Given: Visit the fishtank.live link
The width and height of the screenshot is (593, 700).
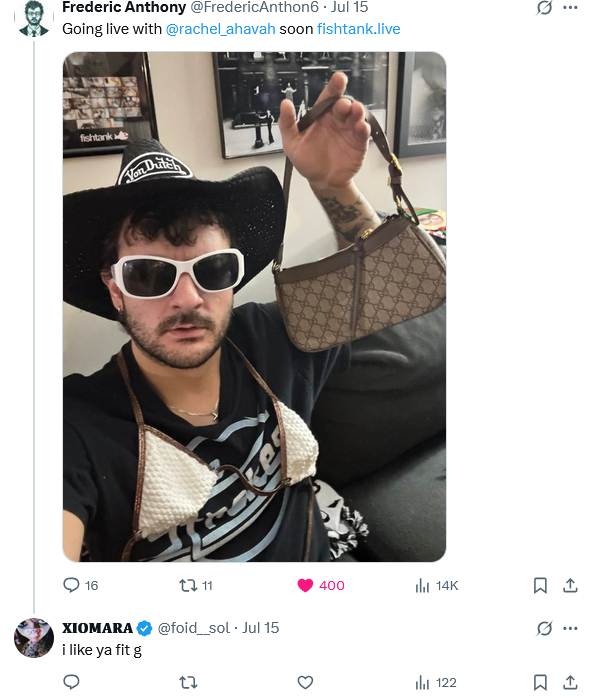Looking at the screenshot, I should (359, 29).
